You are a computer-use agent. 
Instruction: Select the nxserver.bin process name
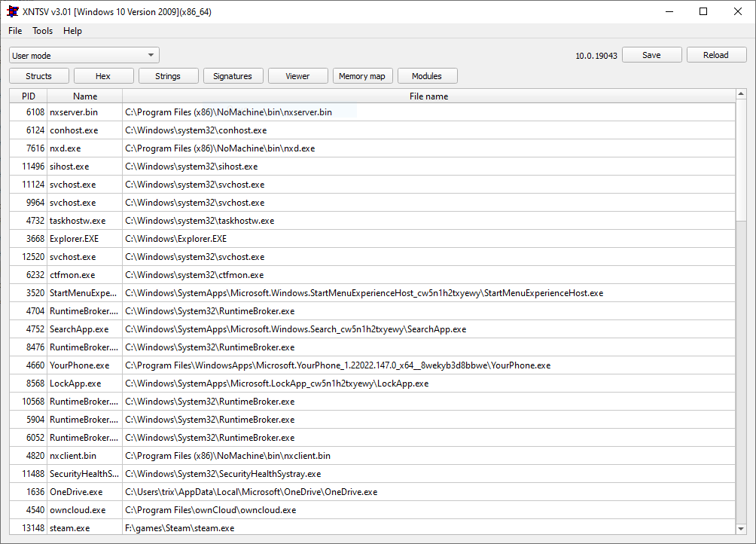(74, 112)
